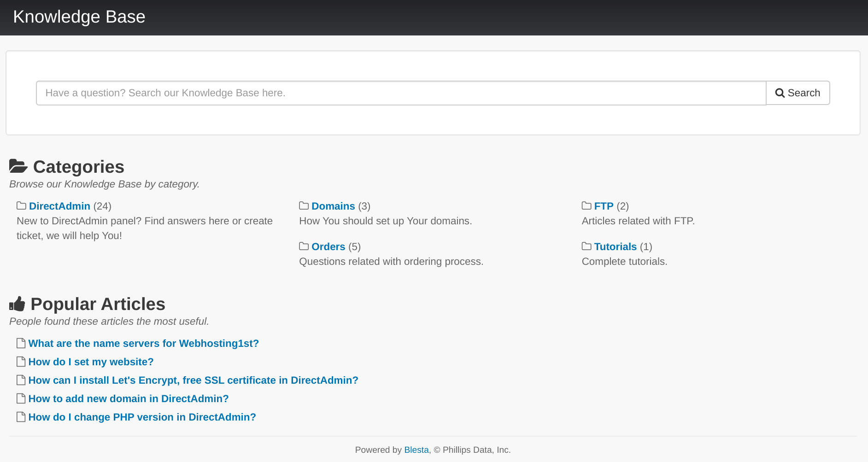Open the Tutorials category
Viewport: 868px width, 462px height.
(x=615, y=246)
